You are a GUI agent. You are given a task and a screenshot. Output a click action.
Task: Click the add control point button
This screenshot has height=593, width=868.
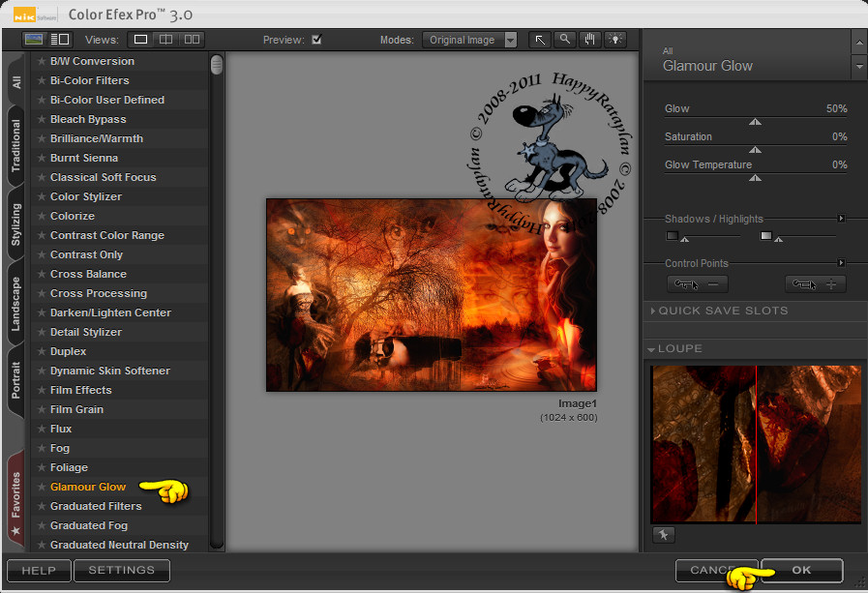(815, 284)
